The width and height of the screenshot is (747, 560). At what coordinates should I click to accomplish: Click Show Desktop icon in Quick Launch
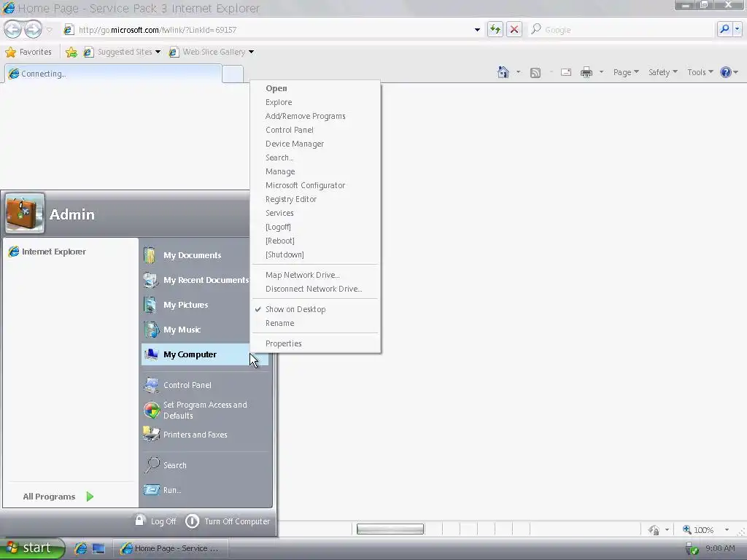98,548
